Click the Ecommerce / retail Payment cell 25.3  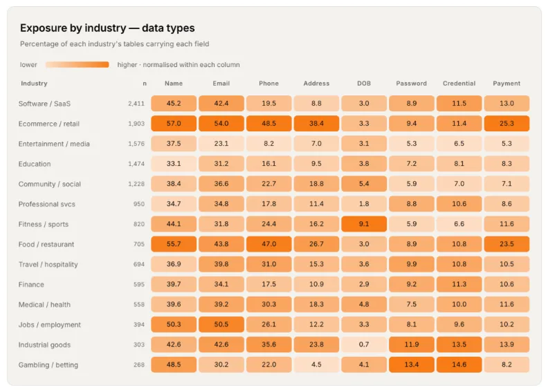tap(506, 124)
